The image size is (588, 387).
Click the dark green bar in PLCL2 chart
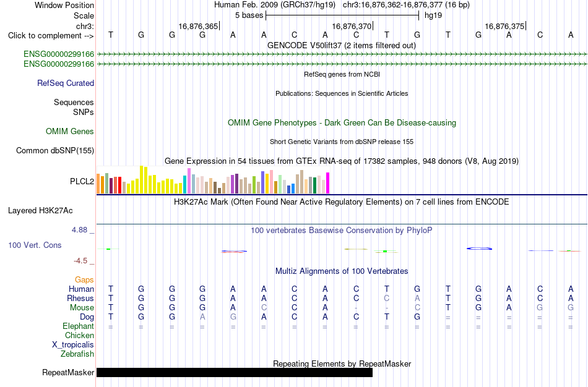pos(314,185)
